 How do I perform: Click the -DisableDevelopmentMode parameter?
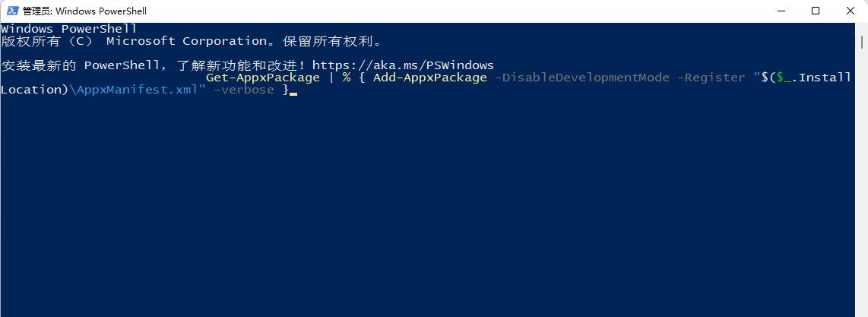tap(581, 78)
